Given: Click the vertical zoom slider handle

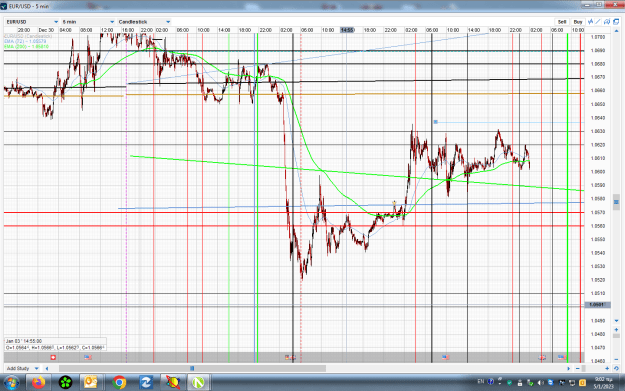Looking at the screenshot, I should click(616, 336).
